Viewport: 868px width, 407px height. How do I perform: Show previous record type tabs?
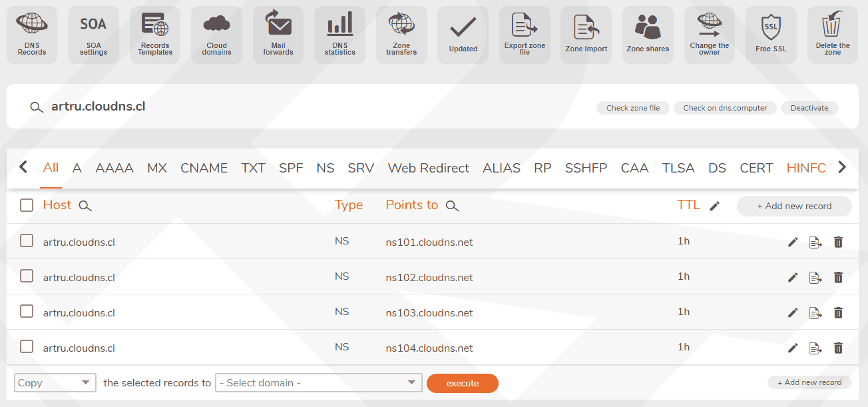pyautogui.click(x=23, y=167)
